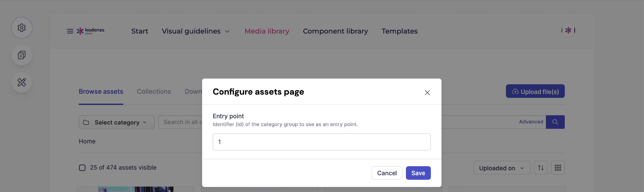Click Advanced next to the search bar
The image size is (644, 192).
pyautogui.click(x=531, y=122)
